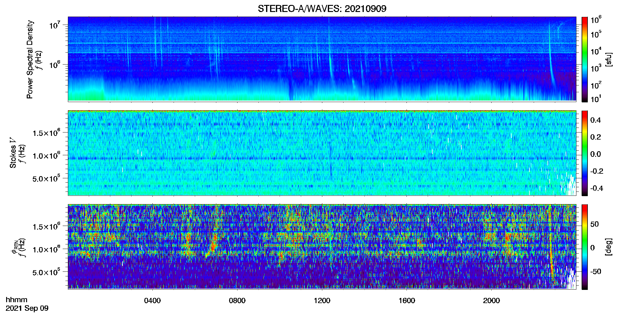Click the 0400 time tick label
The image size is (644, 332).
[152, 301]
